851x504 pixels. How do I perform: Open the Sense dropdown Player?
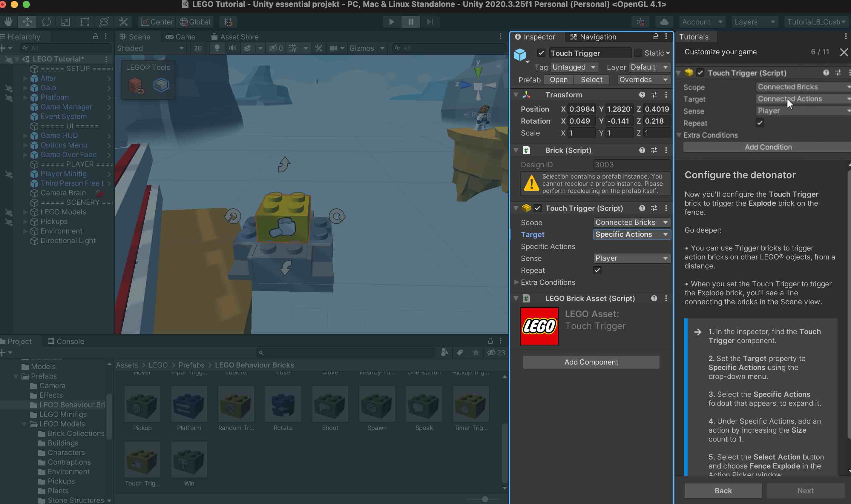632,258
